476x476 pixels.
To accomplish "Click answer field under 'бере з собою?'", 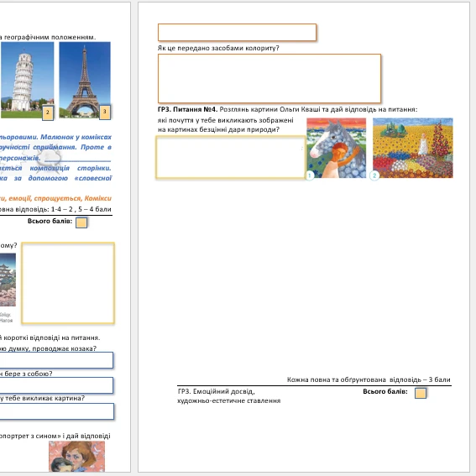I will (x=56, y=385).
